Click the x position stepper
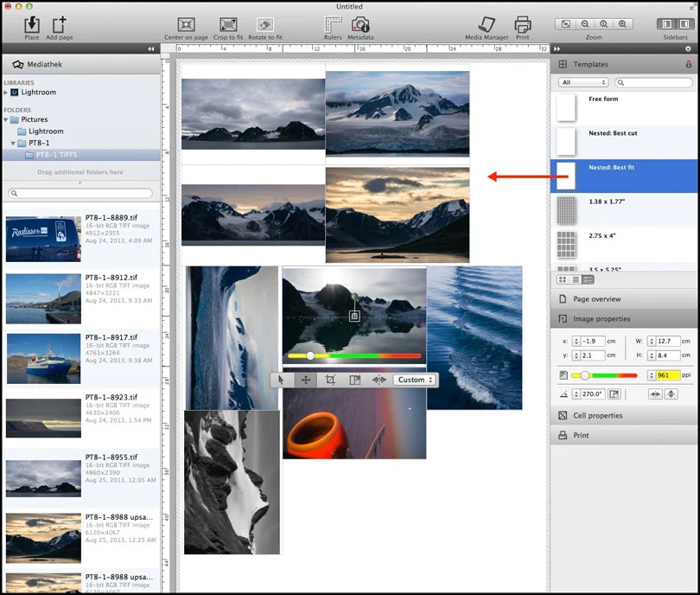 click(x=576, y=341)
